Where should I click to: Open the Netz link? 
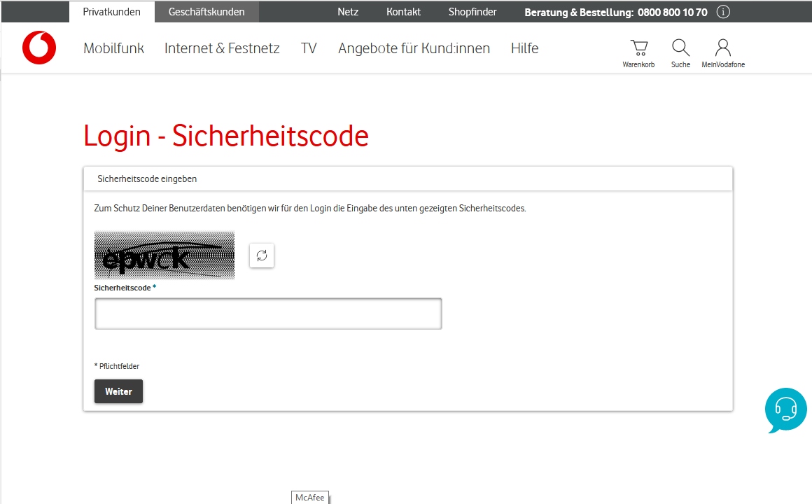point(348,11)
